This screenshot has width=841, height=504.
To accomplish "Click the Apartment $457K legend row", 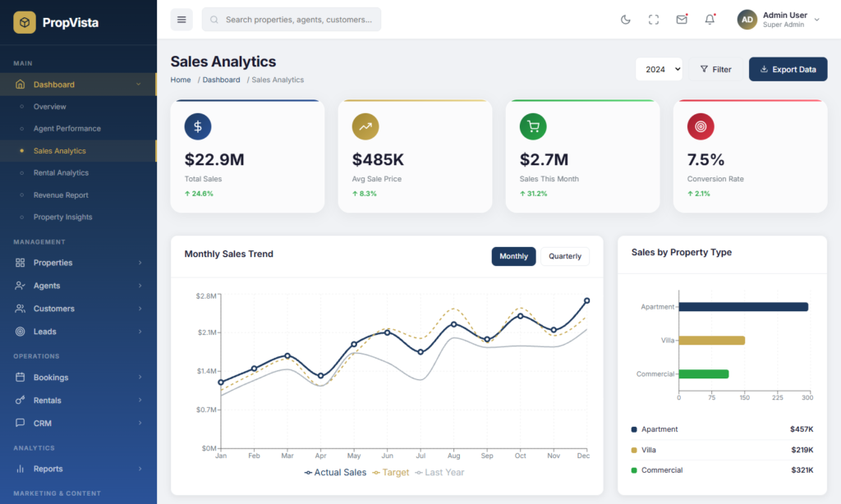I will click(x=723, y=429).
